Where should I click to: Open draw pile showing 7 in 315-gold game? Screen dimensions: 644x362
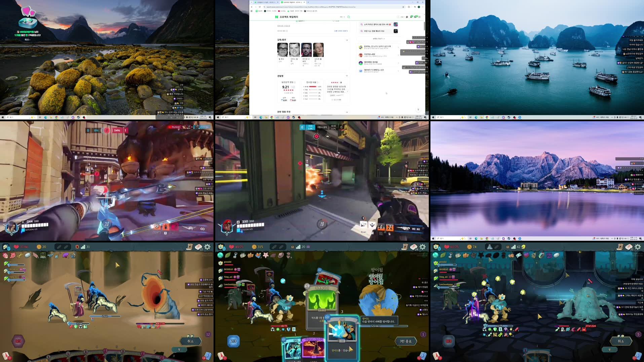[222, 356]
